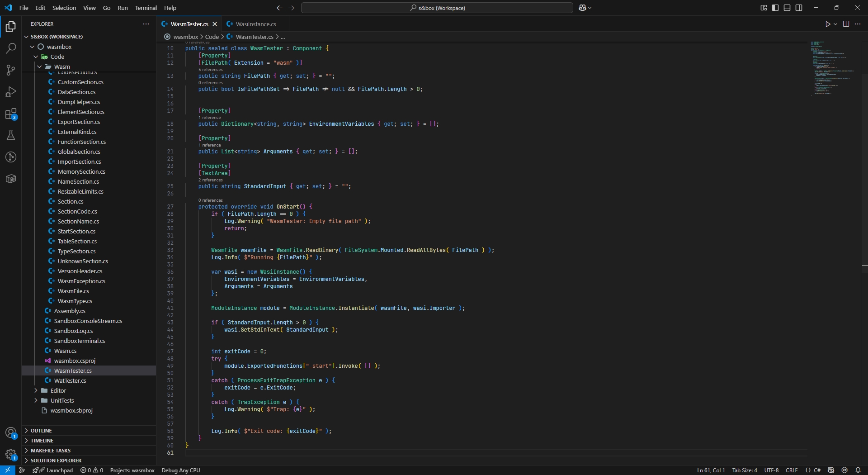
Task: Click the Run play button in editor toolbar
Action: point(827,24)
